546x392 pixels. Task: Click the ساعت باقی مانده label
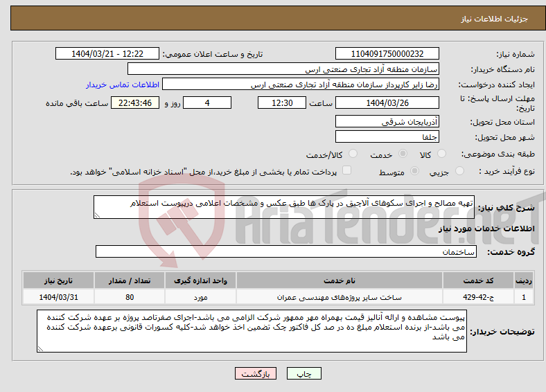(x=77, y=103)
